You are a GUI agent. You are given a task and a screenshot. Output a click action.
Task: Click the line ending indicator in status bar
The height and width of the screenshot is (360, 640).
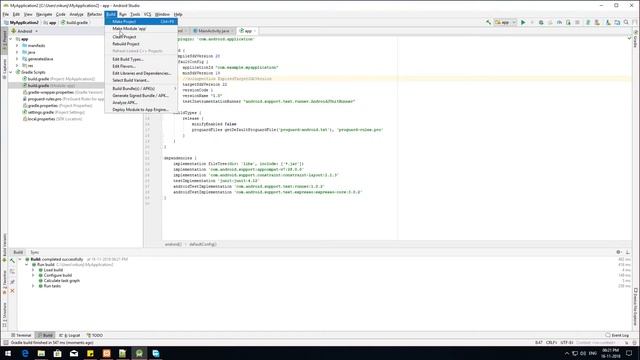(551, 343)
